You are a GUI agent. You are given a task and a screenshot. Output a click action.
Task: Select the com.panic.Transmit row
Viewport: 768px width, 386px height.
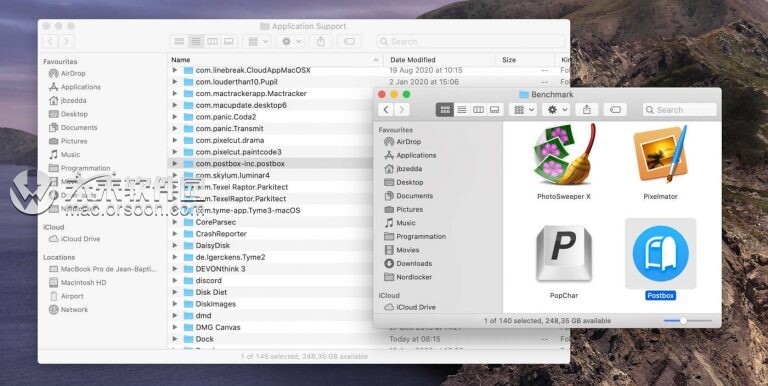click(270, 128)
